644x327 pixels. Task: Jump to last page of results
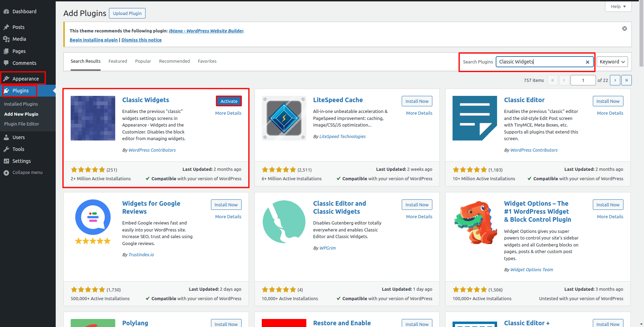(x=626, y=80)
